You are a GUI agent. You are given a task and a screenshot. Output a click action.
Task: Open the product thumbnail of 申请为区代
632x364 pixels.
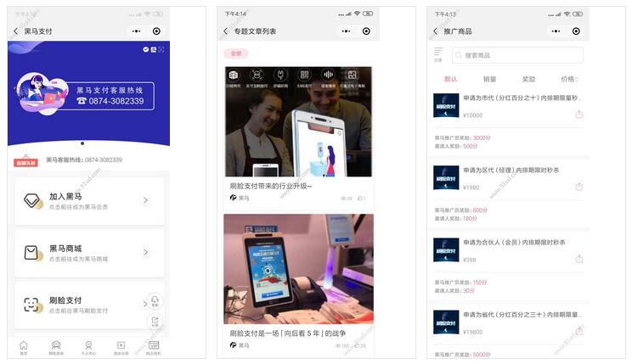pos(446,177)
